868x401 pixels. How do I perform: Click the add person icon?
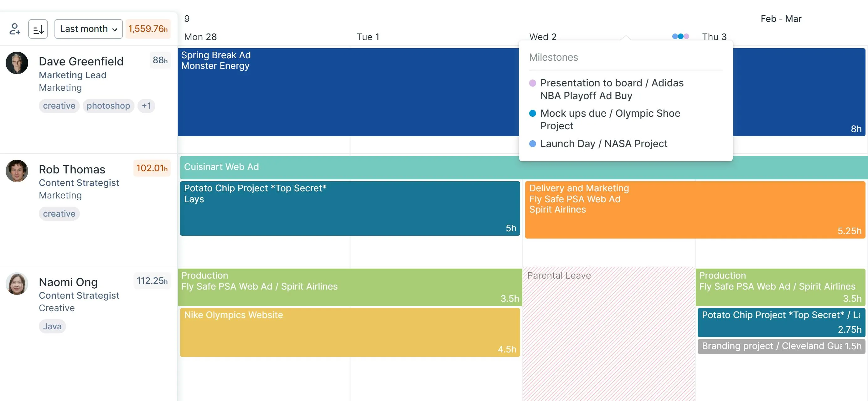pos(15,29)
